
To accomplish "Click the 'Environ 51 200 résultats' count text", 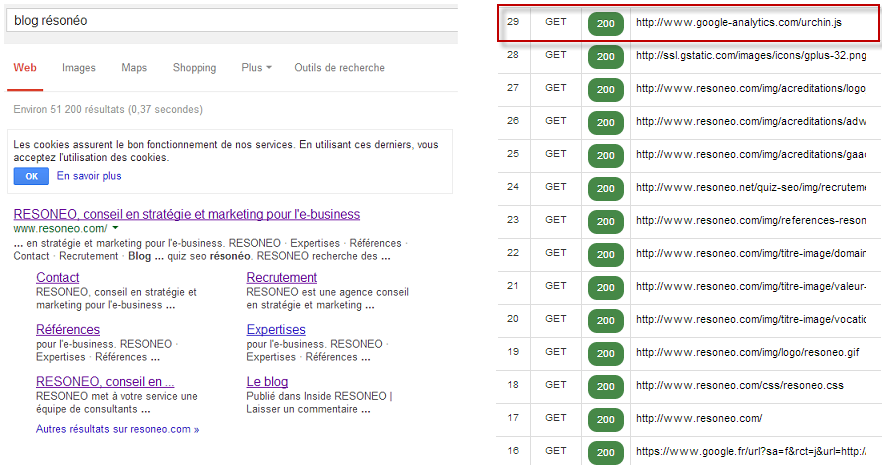I will coord(108,109).
